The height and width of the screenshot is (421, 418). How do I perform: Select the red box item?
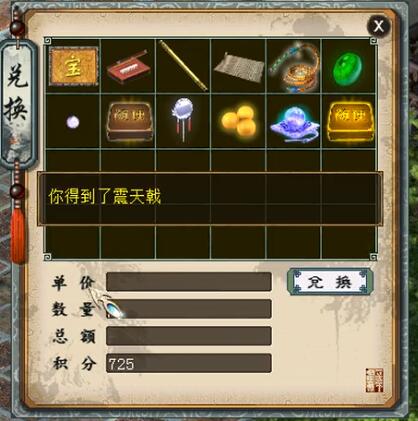tap(128, 66)
